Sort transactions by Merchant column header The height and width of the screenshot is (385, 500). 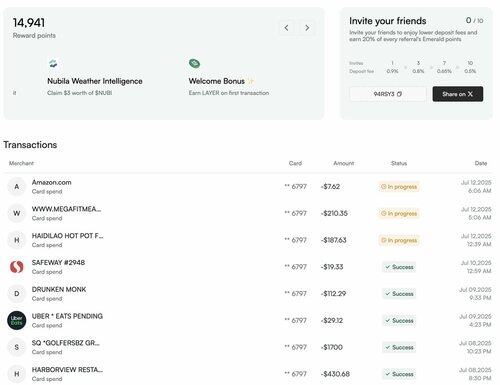[x=21, y=163]
